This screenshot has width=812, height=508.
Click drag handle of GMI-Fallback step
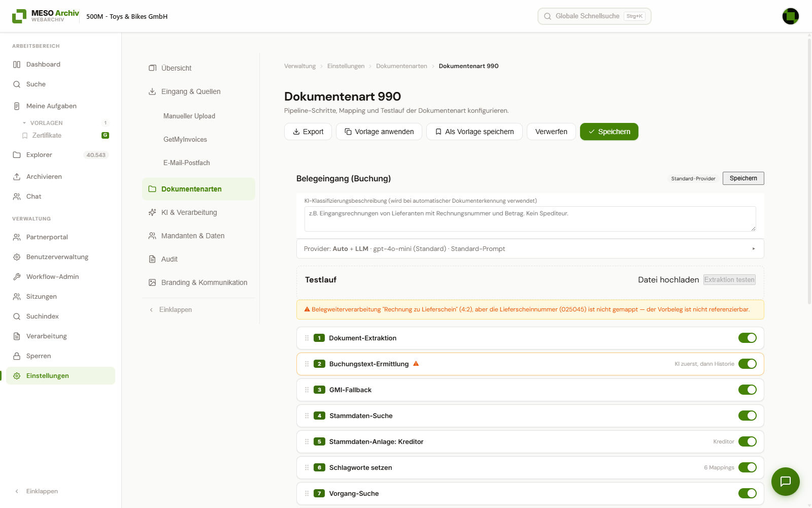coord(307,390)
